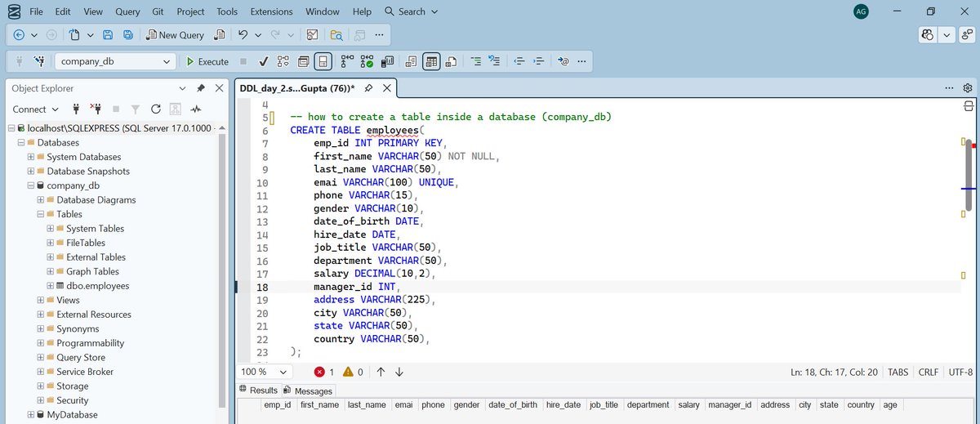980x424 pixels.
Task: Click the Results to Text icon
Action: coord(411,61)
